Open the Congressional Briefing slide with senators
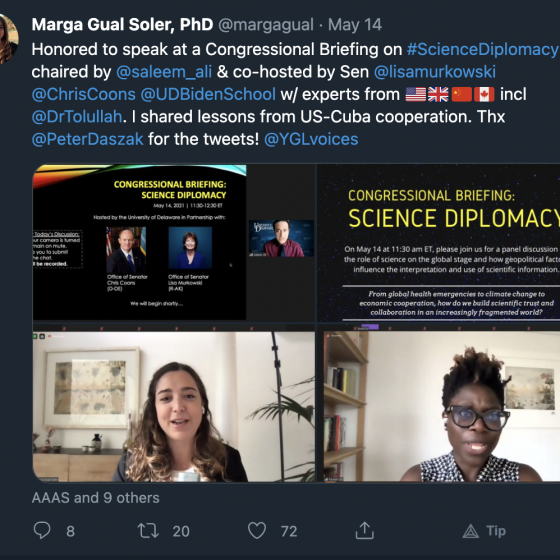Image resolution: width=560 pixels, height=560 pixels. [174, 243]
